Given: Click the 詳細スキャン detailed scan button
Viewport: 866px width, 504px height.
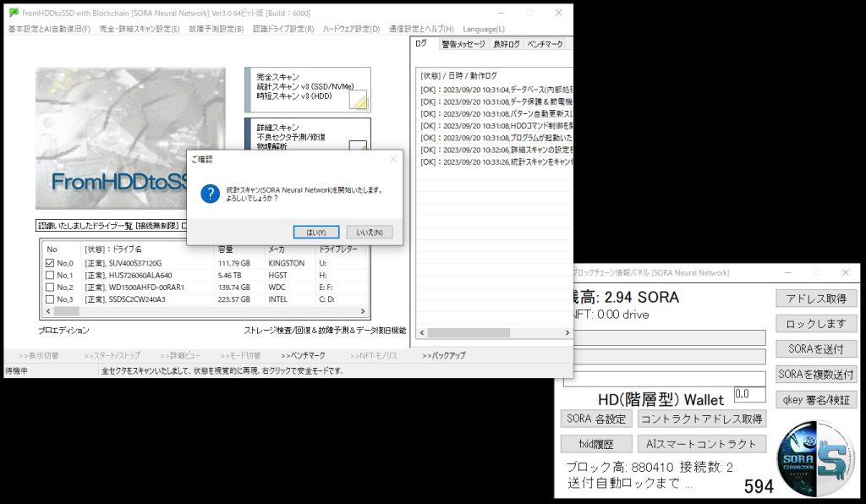Looking at the screenshot, I should (x=308, y=134).
